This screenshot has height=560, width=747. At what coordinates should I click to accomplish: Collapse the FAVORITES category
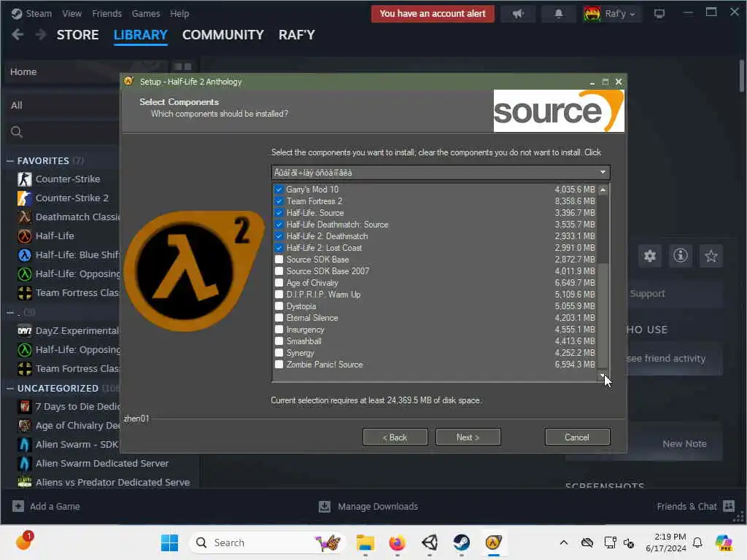point(10,161)
